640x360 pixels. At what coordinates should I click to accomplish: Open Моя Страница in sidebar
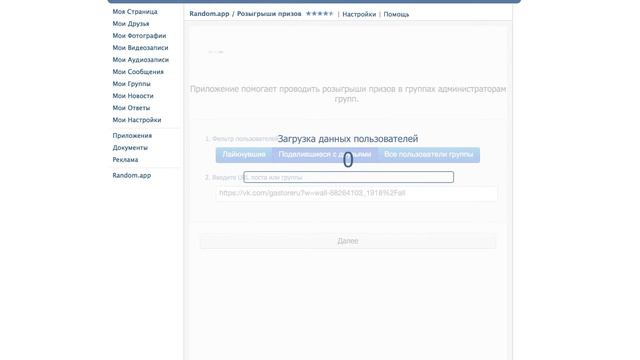click(135, 12)
